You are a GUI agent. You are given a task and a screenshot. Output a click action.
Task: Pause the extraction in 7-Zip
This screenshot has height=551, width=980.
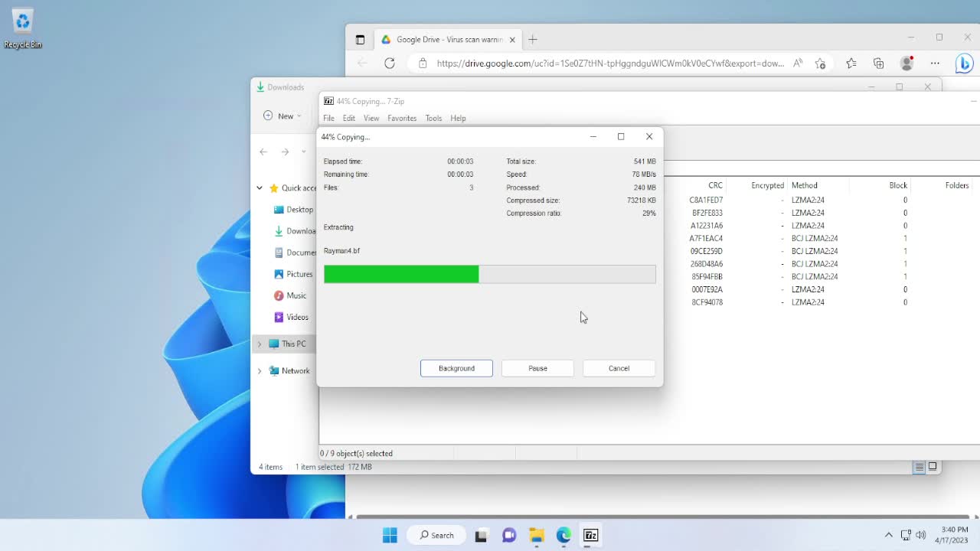pyautogui.click(x=537, y=368)
